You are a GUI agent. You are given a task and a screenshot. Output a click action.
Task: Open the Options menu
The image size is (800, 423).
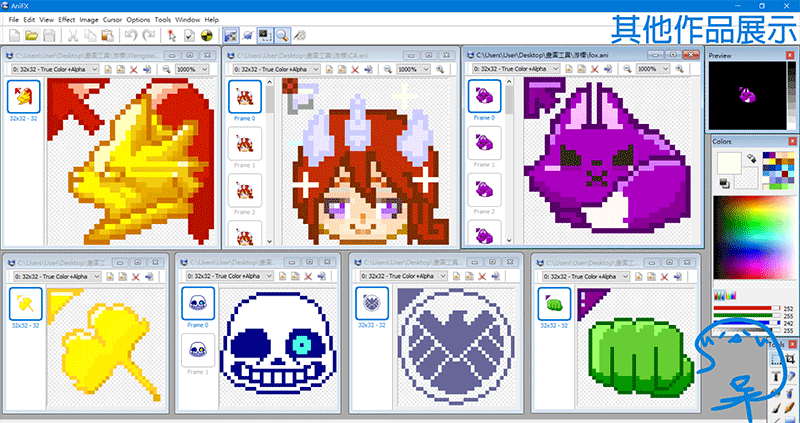138,19
